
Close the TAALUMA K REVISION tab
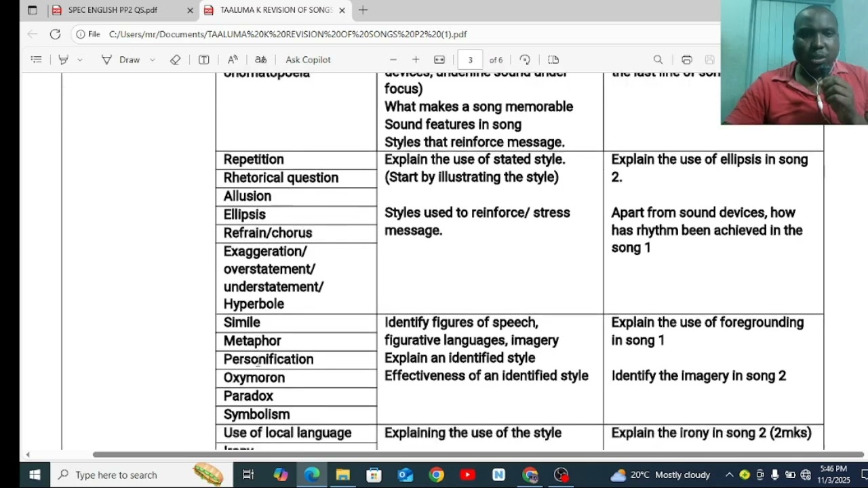pos(342,10)
